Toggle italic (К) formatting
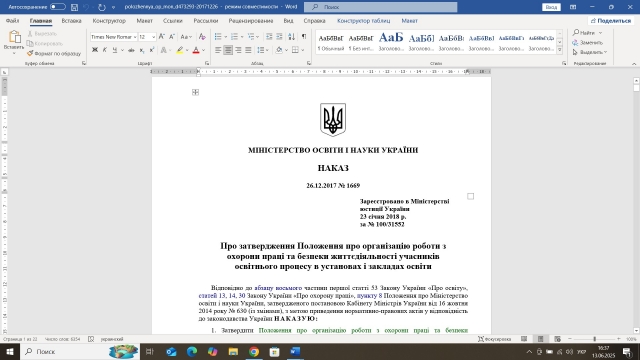 [104, 50]
